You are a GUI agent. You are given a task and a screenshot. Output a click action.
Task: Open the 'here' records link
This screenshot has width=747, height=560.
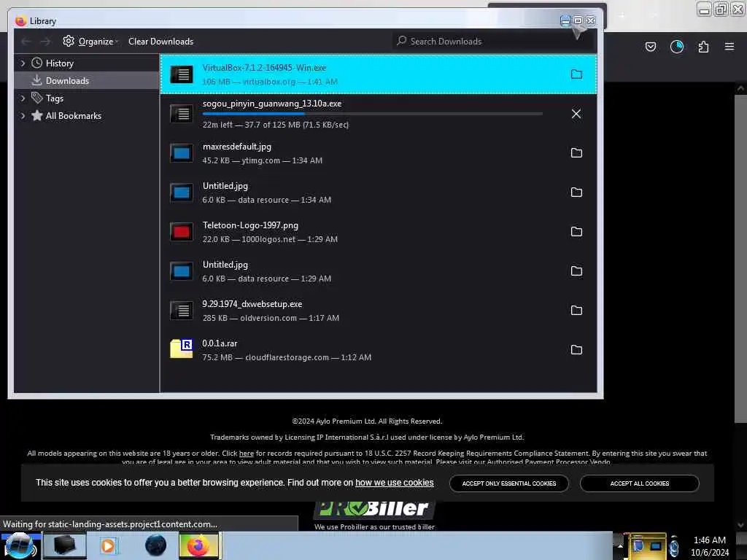247,454
